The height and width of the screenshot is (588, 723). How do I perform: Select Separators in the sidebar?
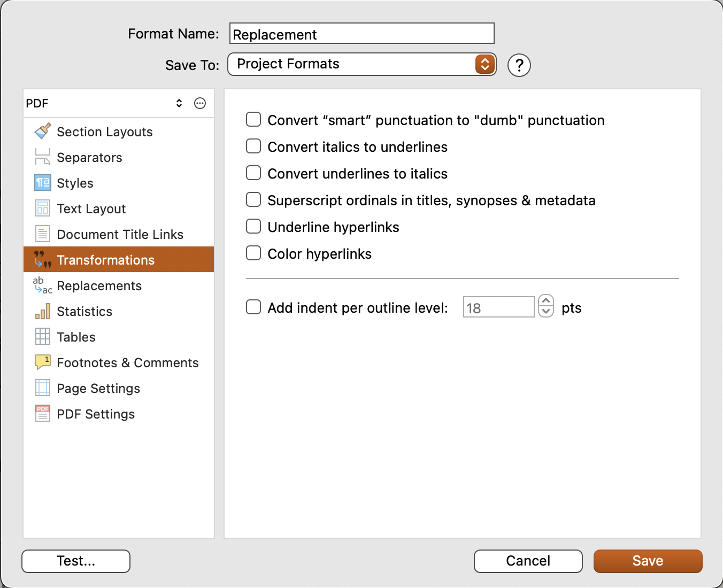click(x=119, y=157)
